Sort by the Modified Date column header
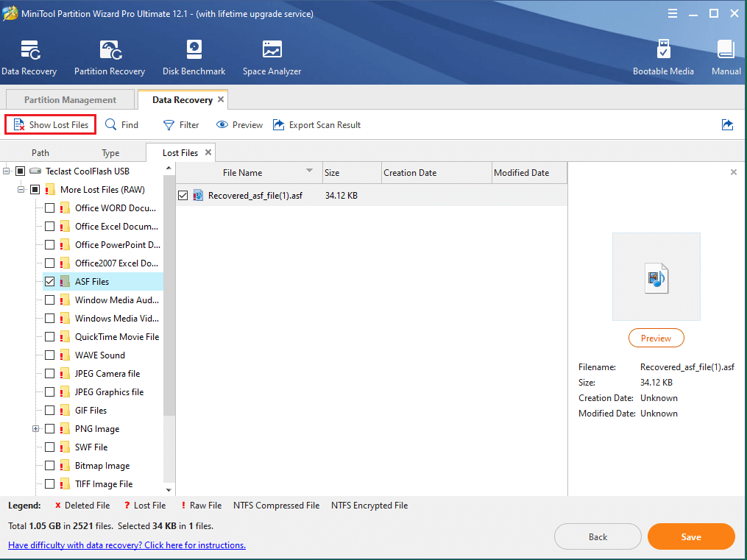Image resolution: width=747 pixels, height=560 pixels. point(529,172)
